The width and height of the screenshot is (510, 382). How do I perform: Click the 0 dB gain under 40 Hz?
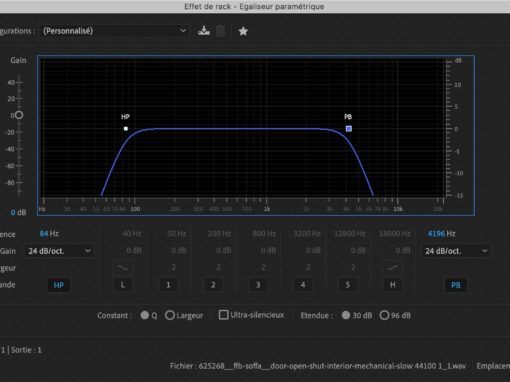tap(134, 250)
